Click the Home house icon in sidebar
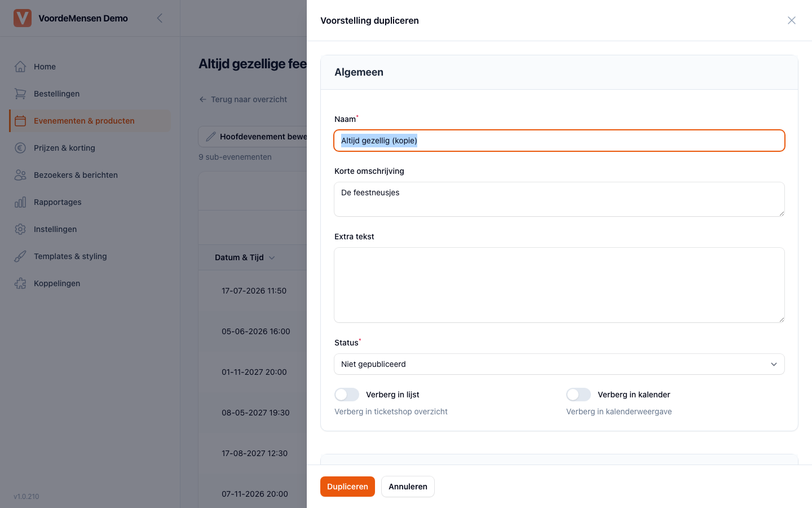This screenshot has width=812, height=508. point(20,67)
